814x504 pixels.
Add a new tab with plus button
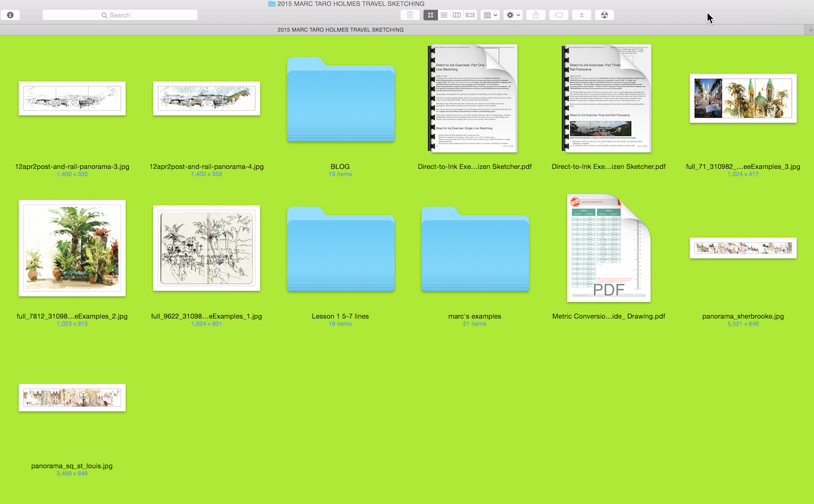[810, 30]
